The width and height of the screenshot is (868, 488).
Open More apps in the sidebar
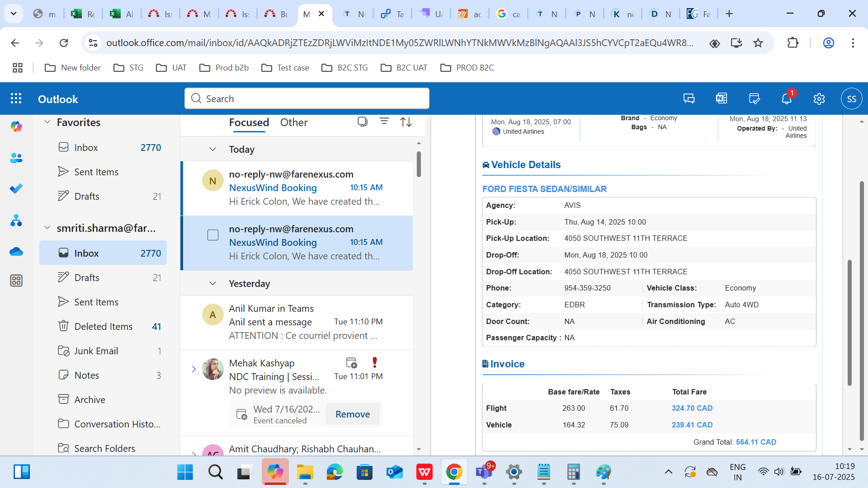coord(16,281)
